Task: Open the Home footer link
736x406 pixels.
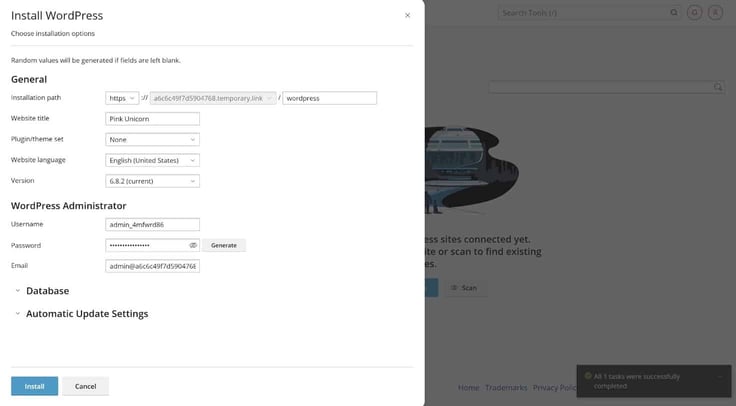Action: click(468, 387)
